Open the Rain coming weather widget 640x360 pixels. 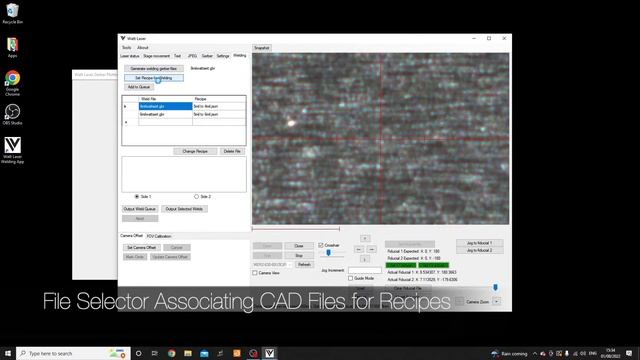tap(509, 353)
